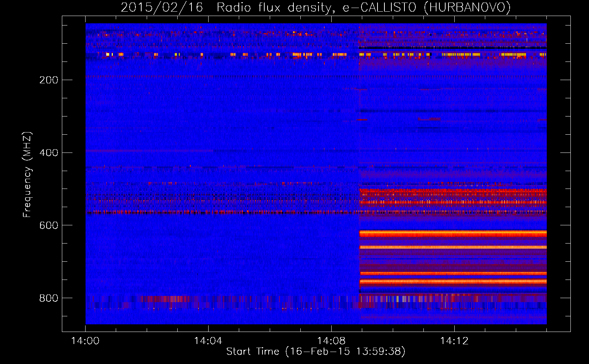Click the 600 frequency tick label

(48, 225)
